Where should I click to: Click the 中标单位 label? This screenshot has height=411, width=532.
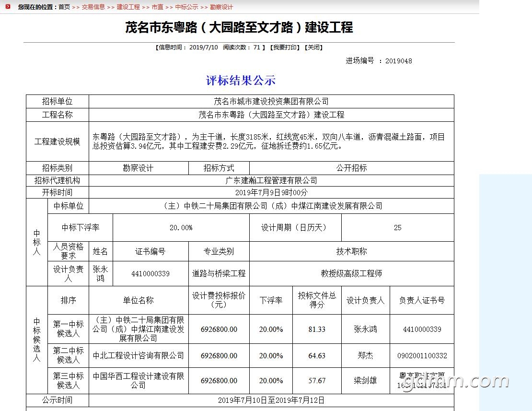69,206
